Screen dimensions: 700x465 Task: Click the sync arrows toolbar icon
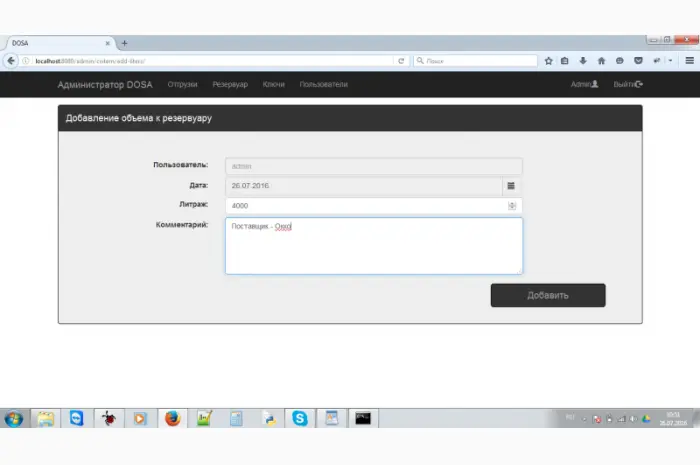click(657, 61)
